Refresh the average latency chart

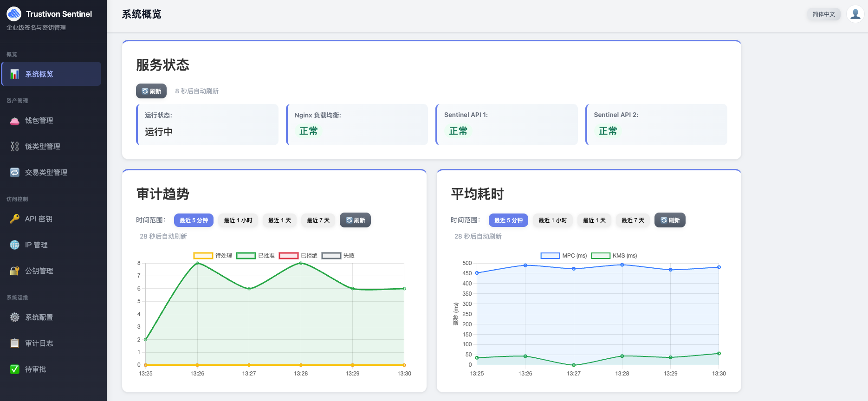[x=670, y=220]
